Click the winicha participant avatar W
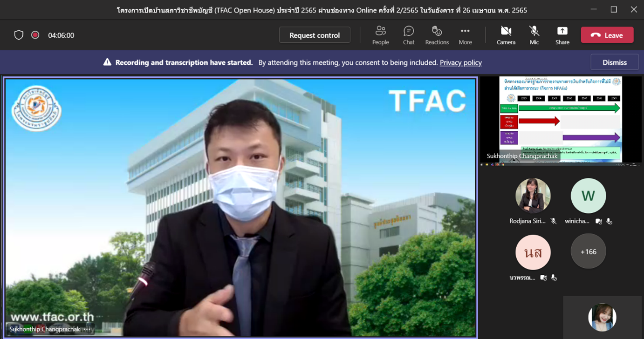The height and width of the screenshot is (339, 644). click(588, 196)
